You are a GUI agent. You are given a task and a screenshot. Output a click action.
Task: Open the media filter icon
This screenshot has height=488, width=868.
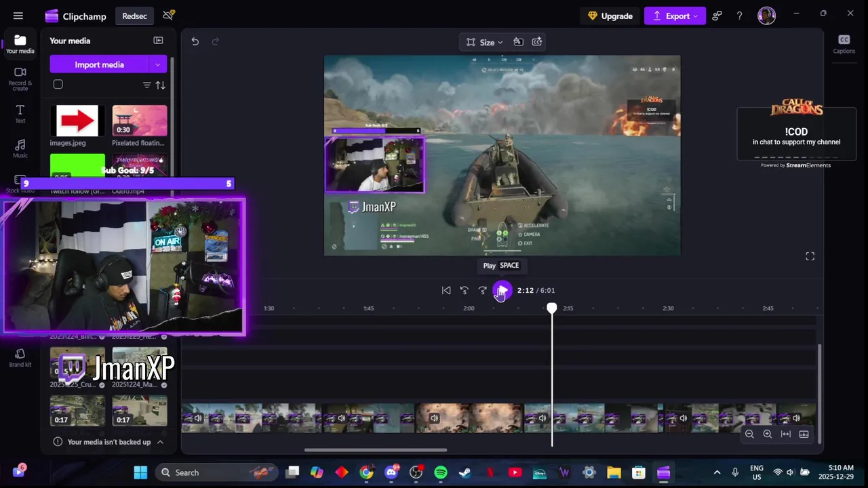[146, 85]
